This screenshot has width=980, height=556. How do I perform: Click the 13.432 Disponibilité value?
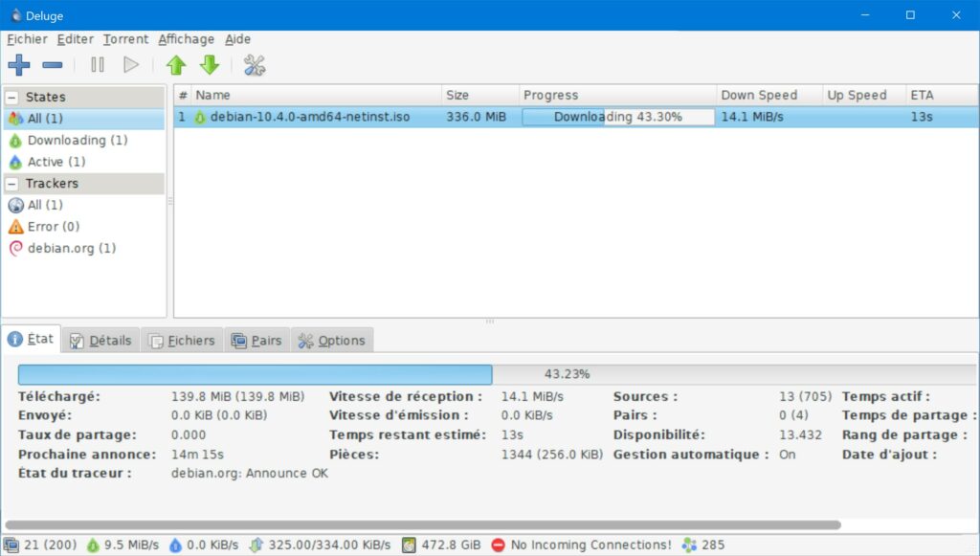pyautogui.click(x=800, y=434)
